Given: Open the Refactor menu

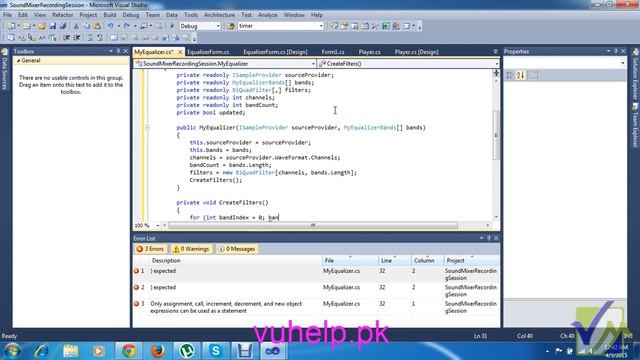Looking at the screenshot, I should click(62, 15).
